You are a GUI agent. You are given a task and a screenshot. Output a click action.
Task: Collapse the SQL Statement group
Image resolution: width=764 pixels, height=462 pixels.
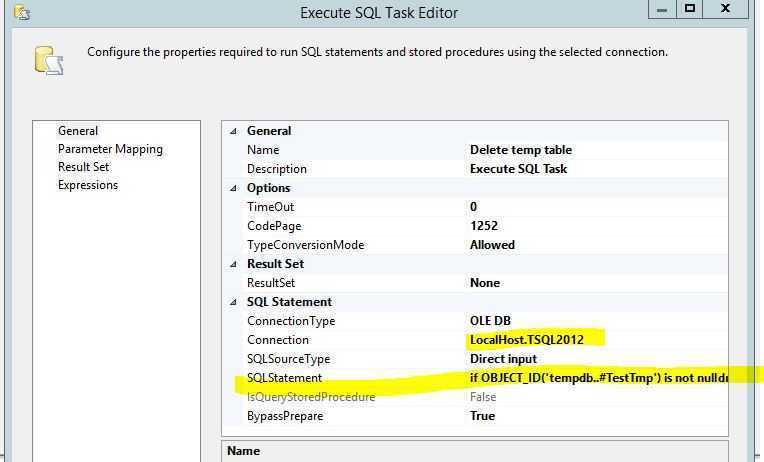[234, 302]
